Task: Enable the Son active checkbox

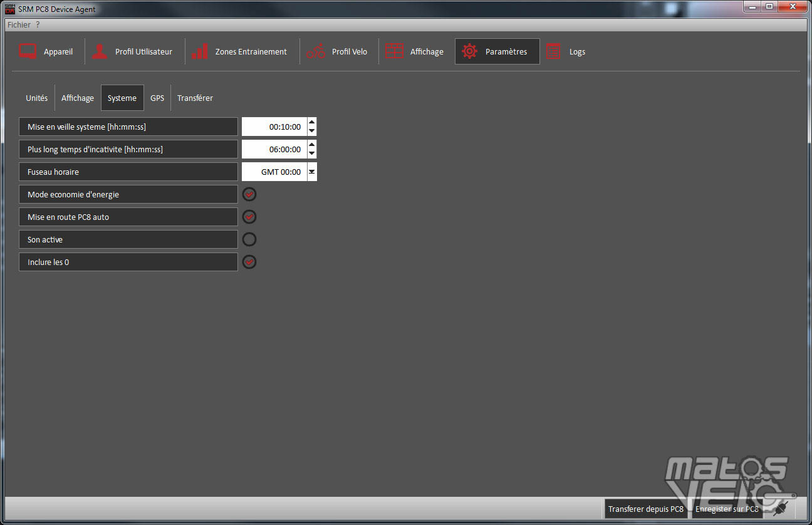Action: 249,239
